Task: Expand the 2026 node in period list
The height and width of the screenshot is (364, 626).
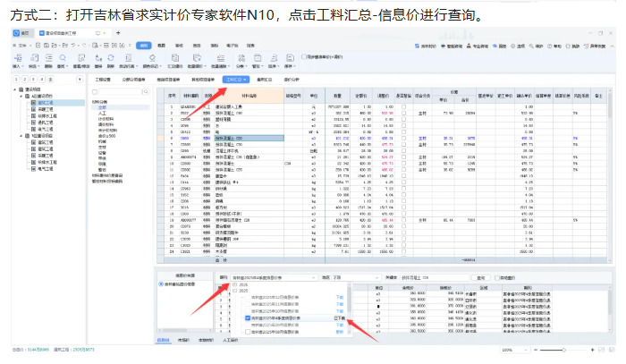Action: click(x=234, y=284)
